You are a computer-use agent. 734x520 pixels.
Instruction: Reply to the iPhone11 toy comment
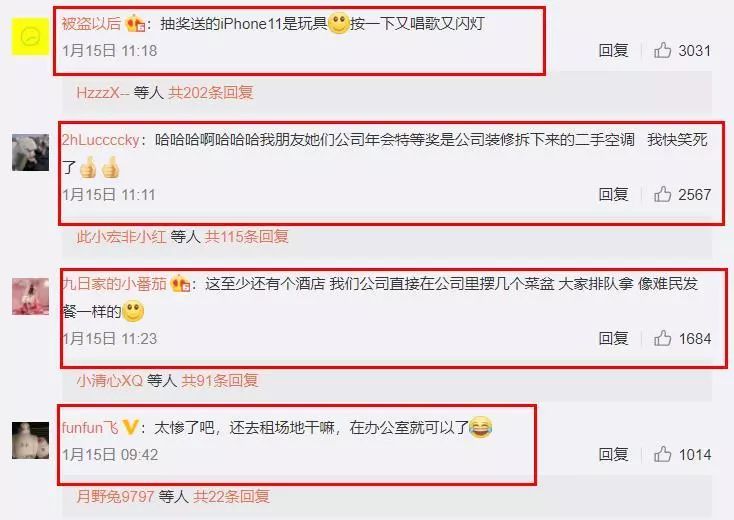pyautogui.click(x=613, y=50)
